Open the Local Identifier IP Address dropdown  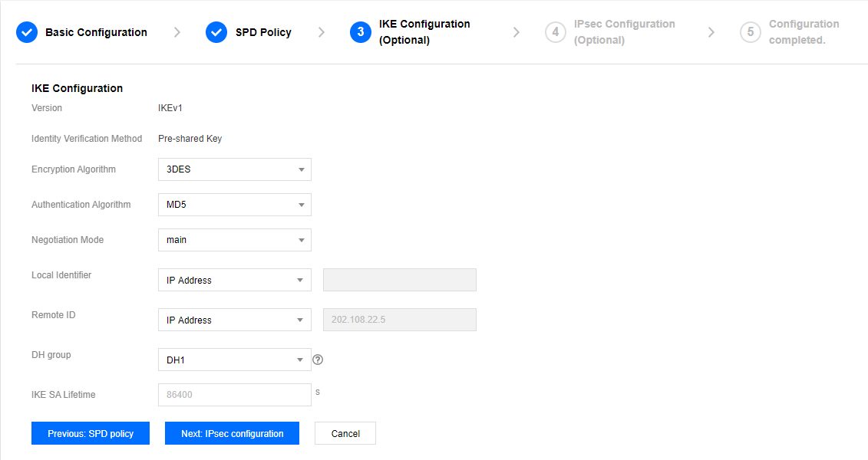[x=235, y=280]
